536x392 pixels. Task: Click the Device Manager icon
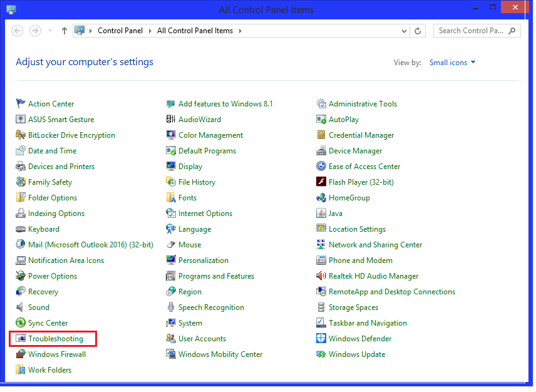[x=321, y=151]
